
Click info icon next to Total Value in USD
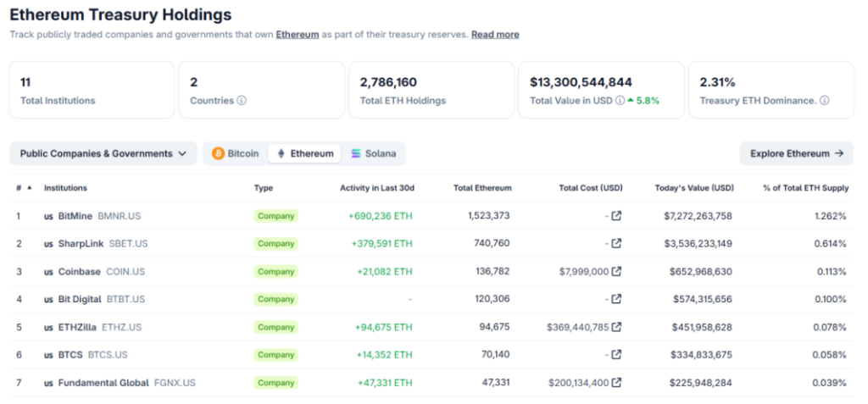[x=620, y=101]
